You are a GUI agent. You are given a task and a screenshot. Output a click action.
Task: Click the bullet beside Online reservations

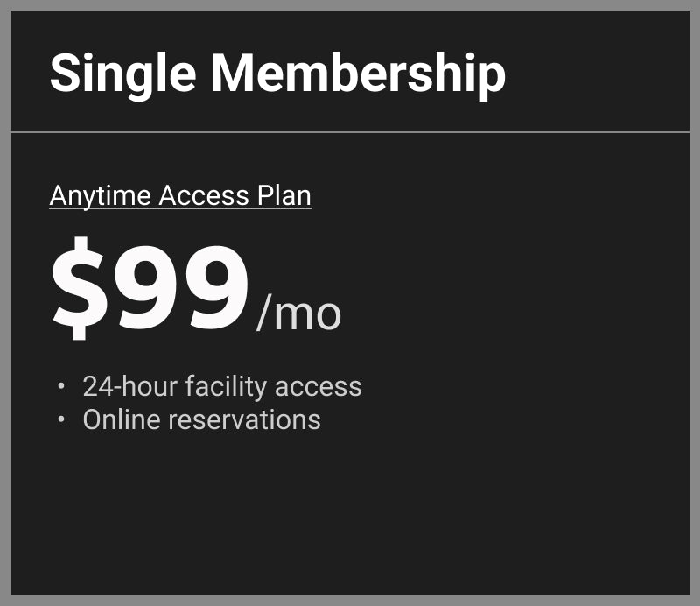pos(61,419)
